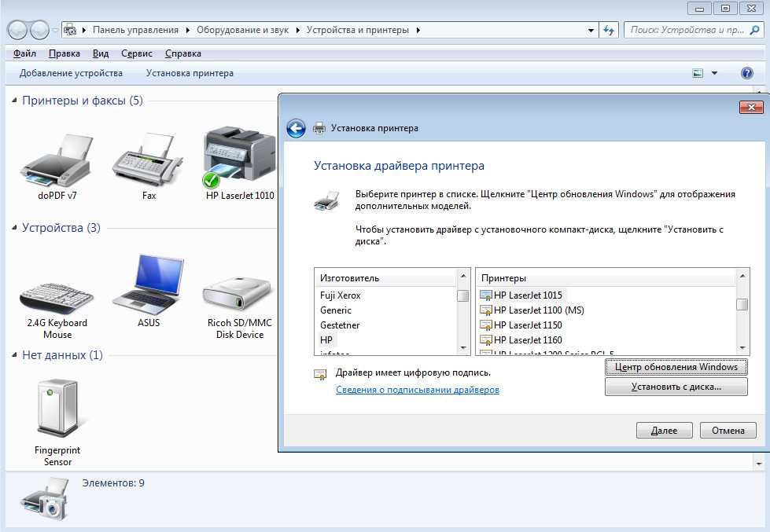The width and height of the screenshot is (770, 532).
Task: Open the Правка menu
Action: click(x=64, y=53)
